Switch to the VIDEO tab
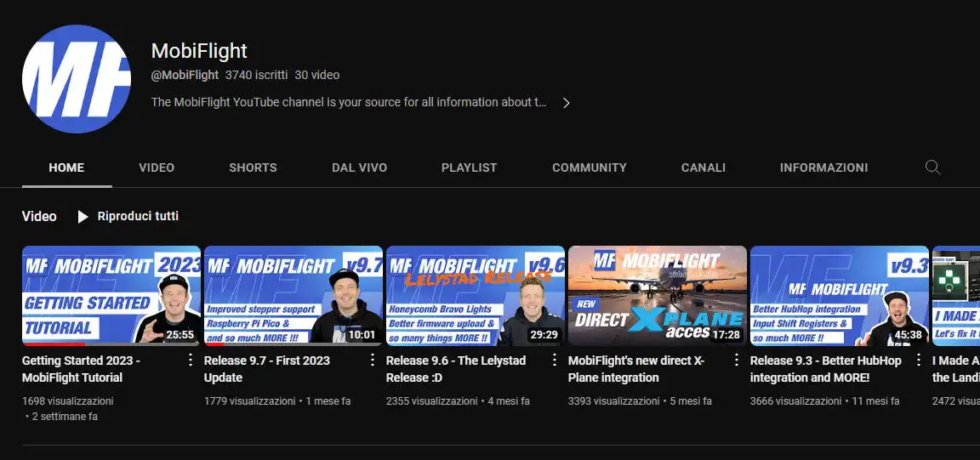 157,168
